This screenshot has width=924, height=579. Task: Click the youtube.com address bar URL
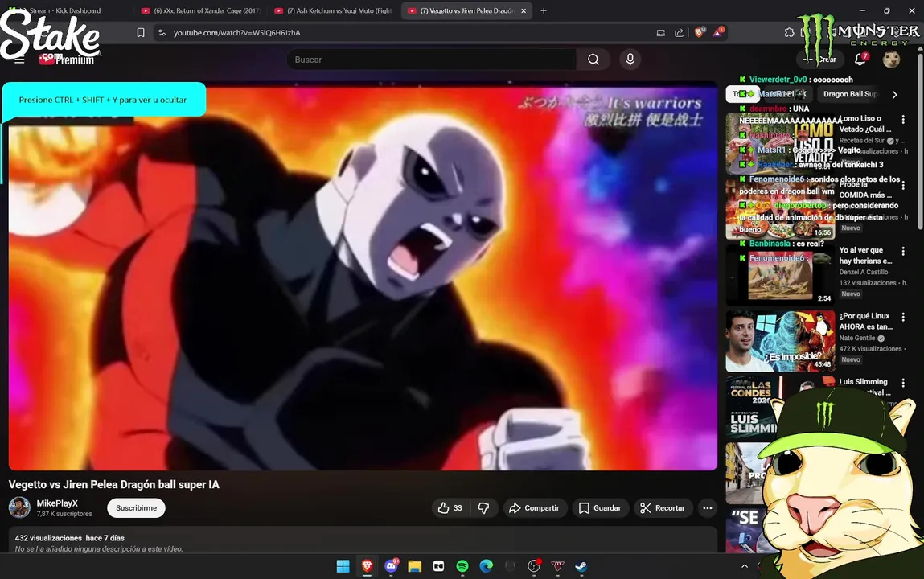pos(237,32)
